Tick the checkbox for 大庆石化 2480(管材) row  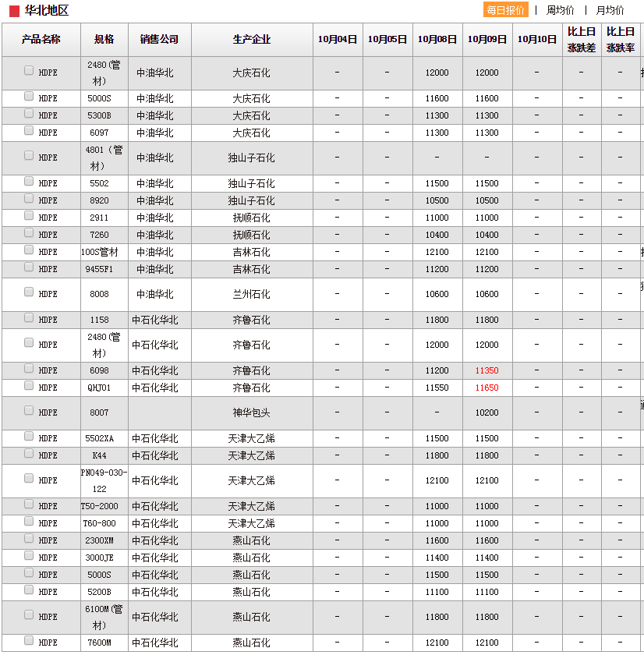[x=29, y=70]
